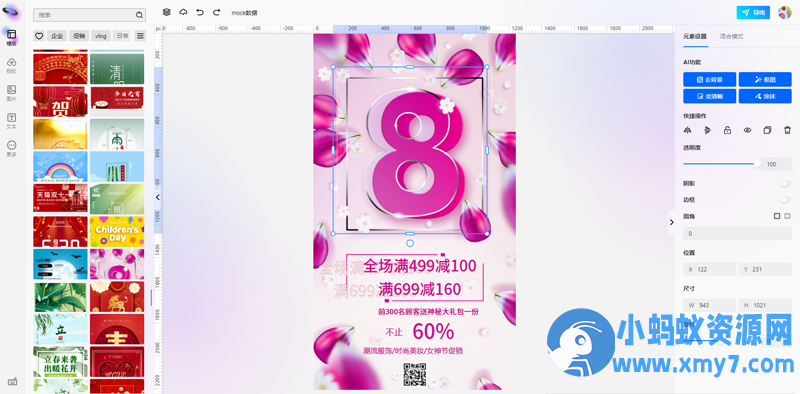Click the 导出 export button
The image size is (800, 394).
click(753, 13)
